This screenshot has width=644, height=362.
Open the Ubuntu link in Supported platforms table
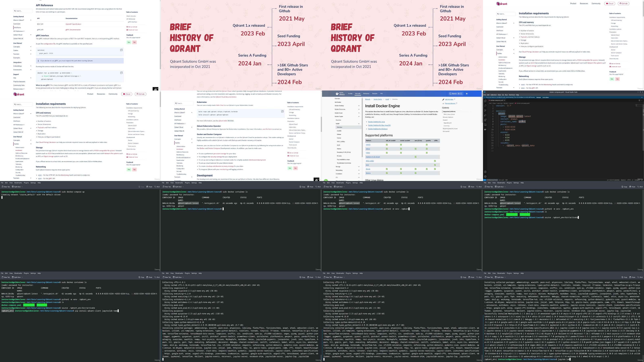point(368,169)
